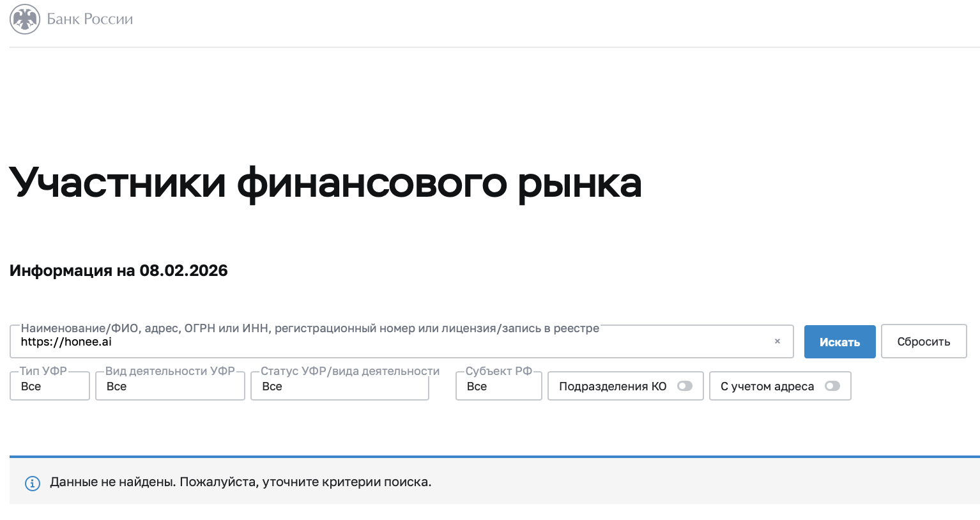Click the Данные не найдены message

tap(240, 482)
